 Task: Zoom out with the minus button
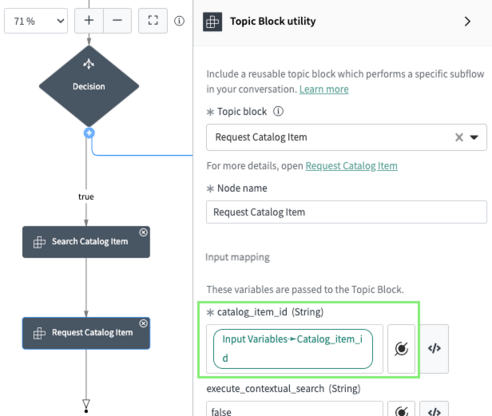coord(117,21)
